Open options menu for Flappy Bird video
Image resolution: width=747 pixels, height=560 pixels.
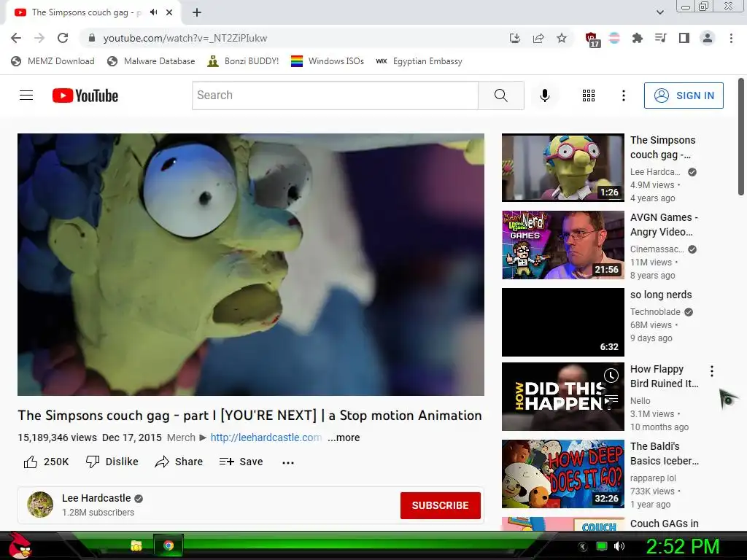(x=712, y=371)
